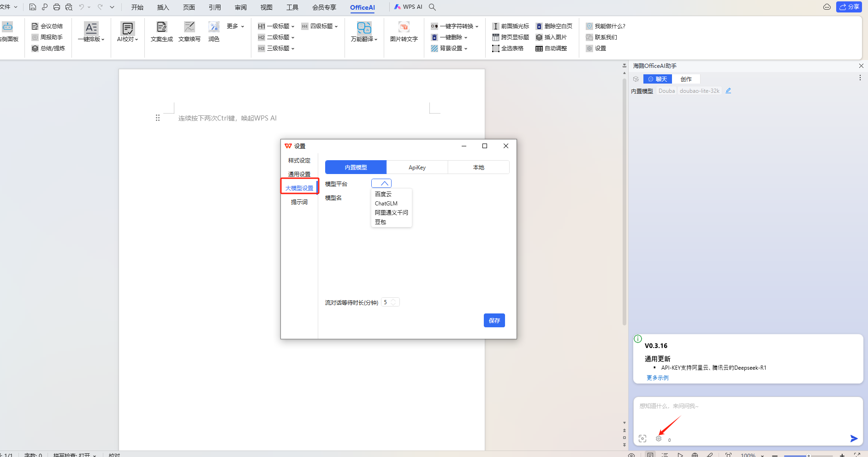
Task: Open the three-dot menu in OfficeAI panel
Action: coord(860,78)
